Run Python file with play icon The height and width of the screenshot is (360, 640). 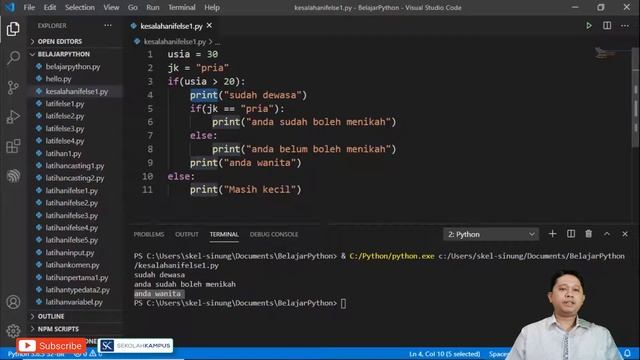coord(589,26)
